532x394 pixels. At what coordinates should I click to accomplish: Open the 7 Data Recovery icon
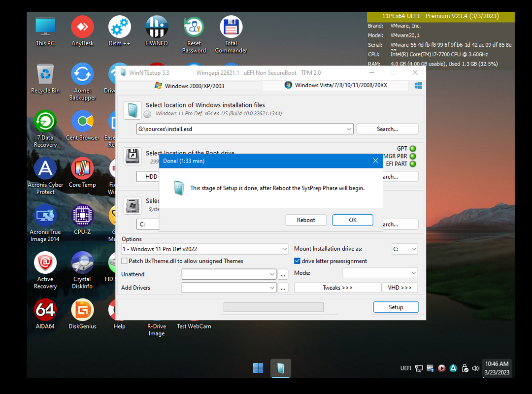click(45, 130)
